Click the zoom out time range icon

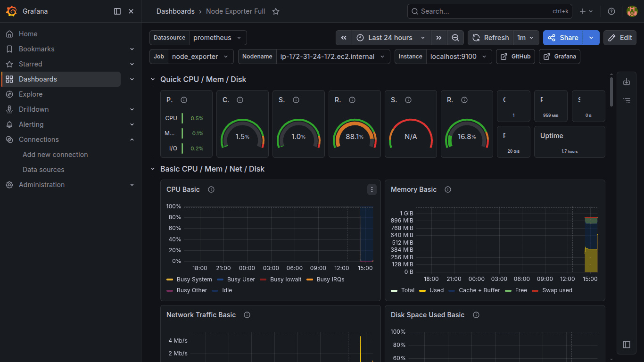[455, 38]
